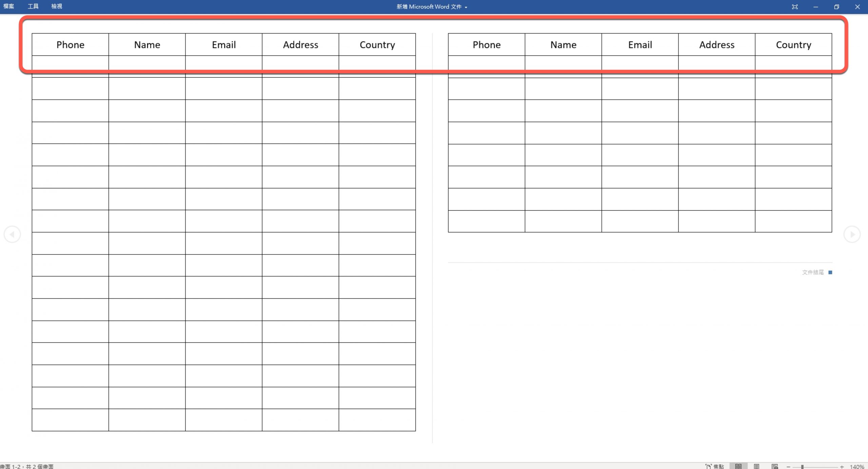Click the page count status indicator
This screenshot has width=868, height=469.
[27, 466]
